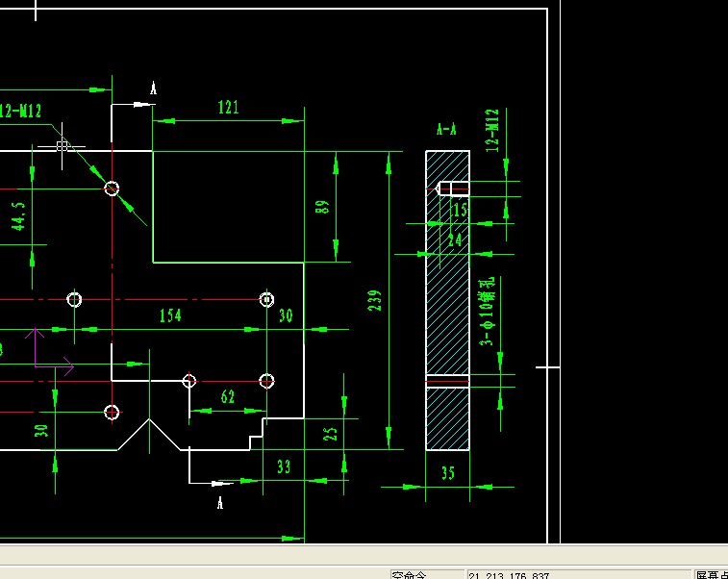This screenshot has width=728, height=579.
Task: Select the A-A section view title
Action: (446, 129)
